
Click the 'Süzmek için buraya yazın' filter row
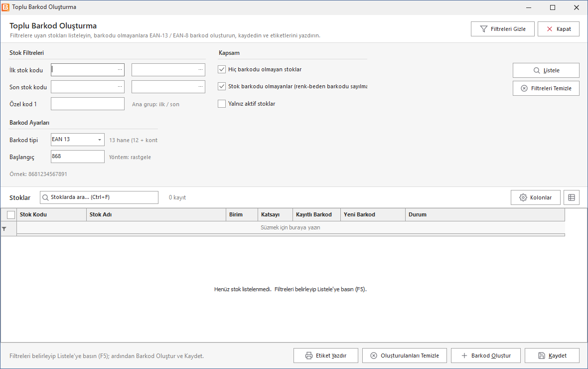[291, 227]
